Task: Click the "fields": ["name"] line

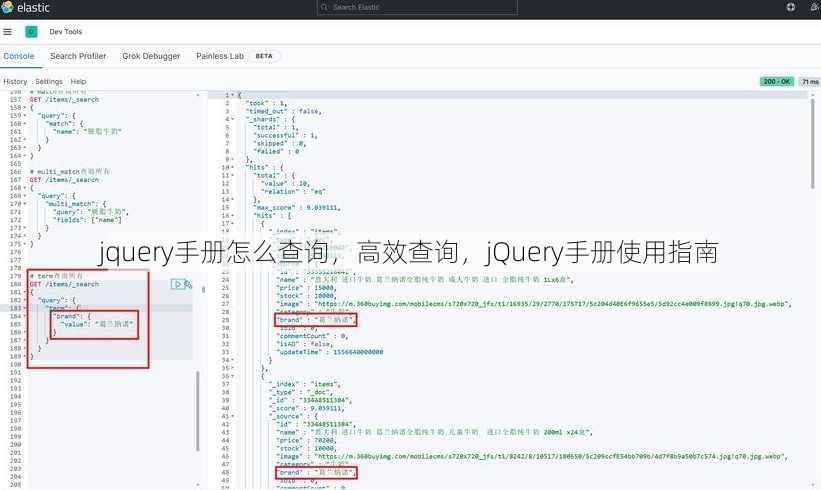Action: 87,220
